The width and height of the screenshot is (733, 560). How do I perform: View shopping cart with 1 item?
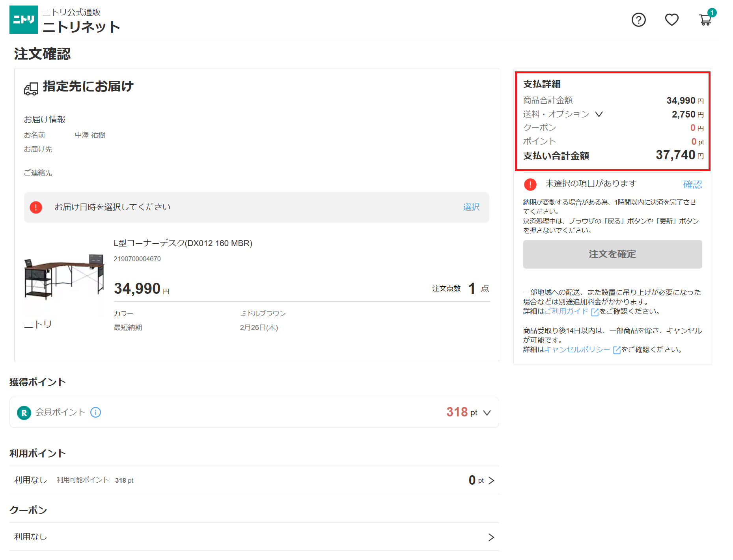pos(706,20)
